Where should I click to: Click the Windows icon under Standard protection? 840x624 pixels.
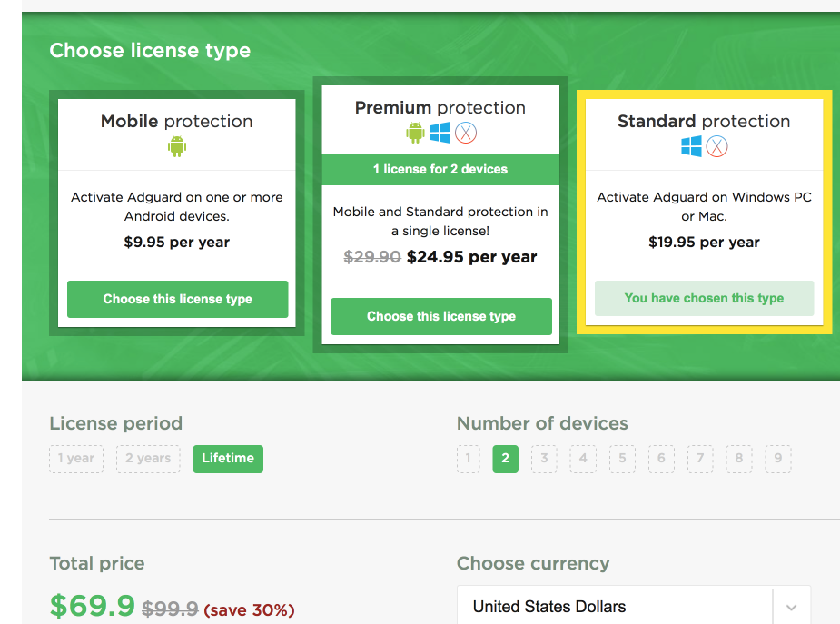tap(691, 146)
